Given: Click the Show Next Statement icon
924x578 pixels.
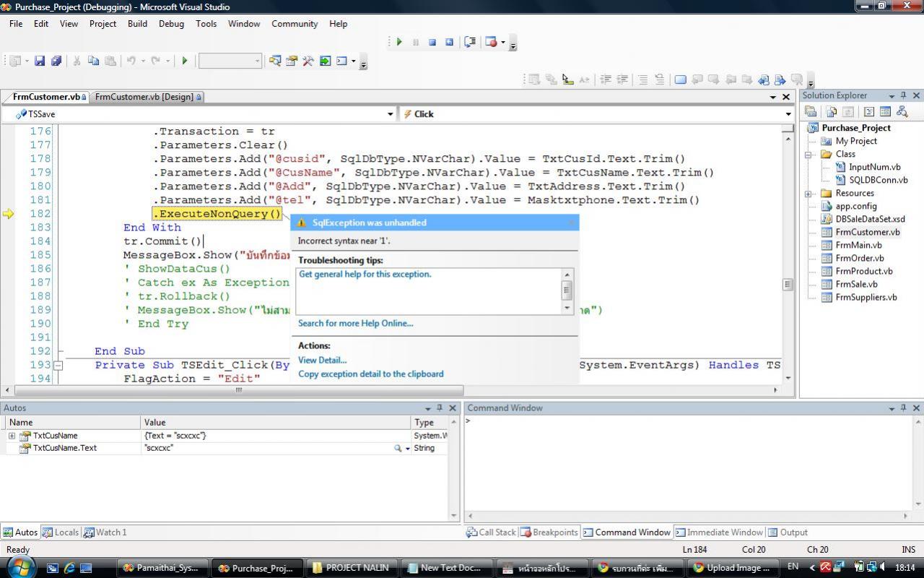Looking at the screenshot, I should coord(470,42).
